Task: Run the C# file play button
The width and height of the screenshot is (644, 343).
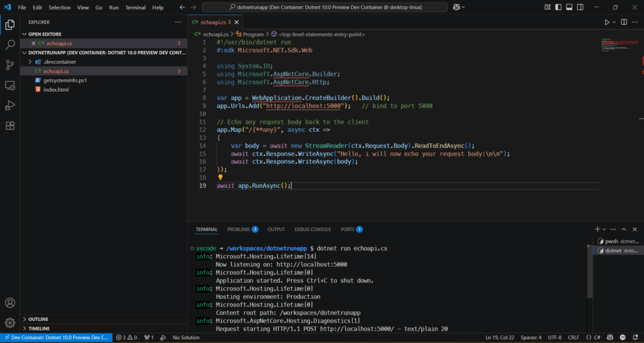Action: (607, 22)
